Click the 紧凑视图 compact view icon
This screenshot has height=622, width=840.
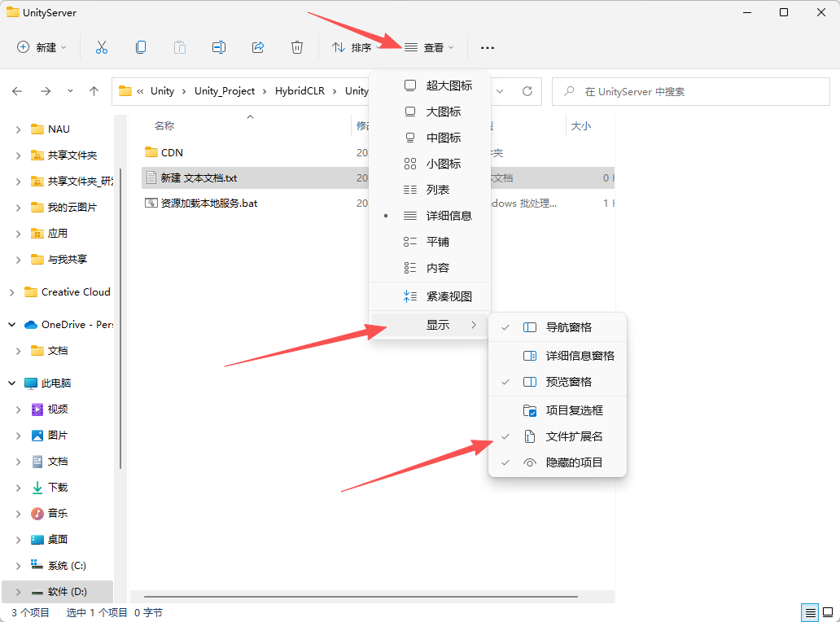pos(409,296)
